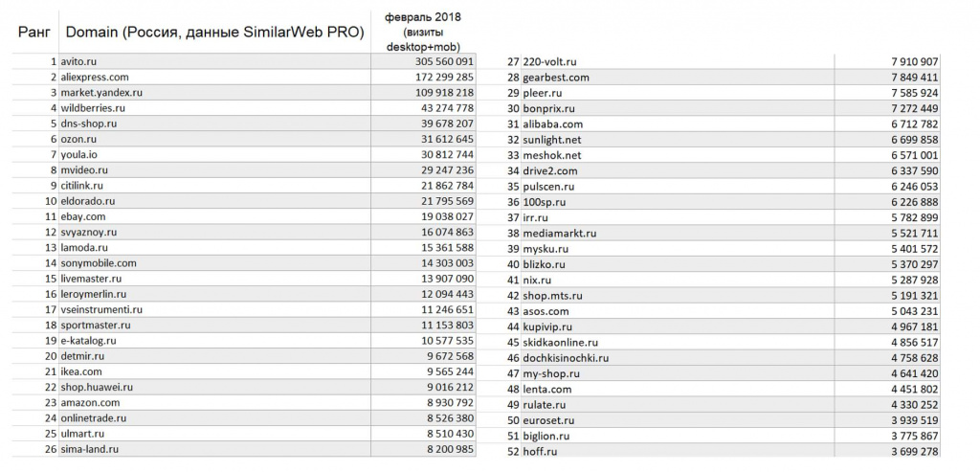
Task: Click the mediamarkt.ru domain cell
Action: point(559,233)
